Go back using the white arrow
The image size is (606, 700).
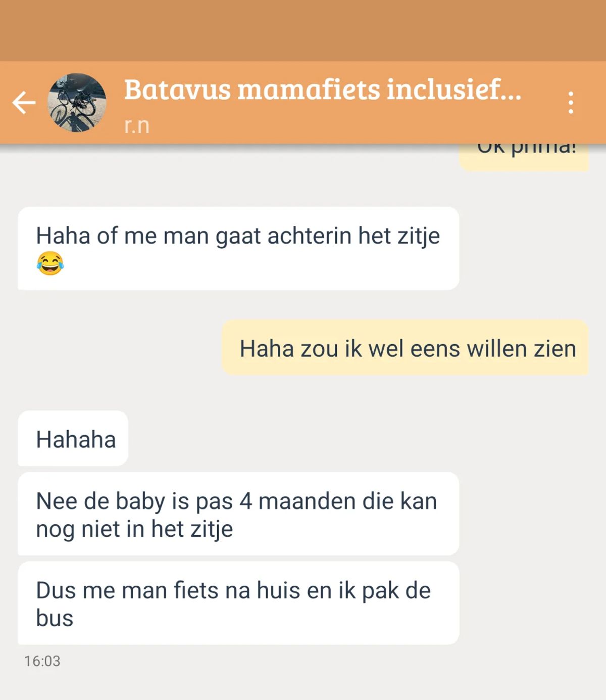pyautogui.click(x=24, y=103)
